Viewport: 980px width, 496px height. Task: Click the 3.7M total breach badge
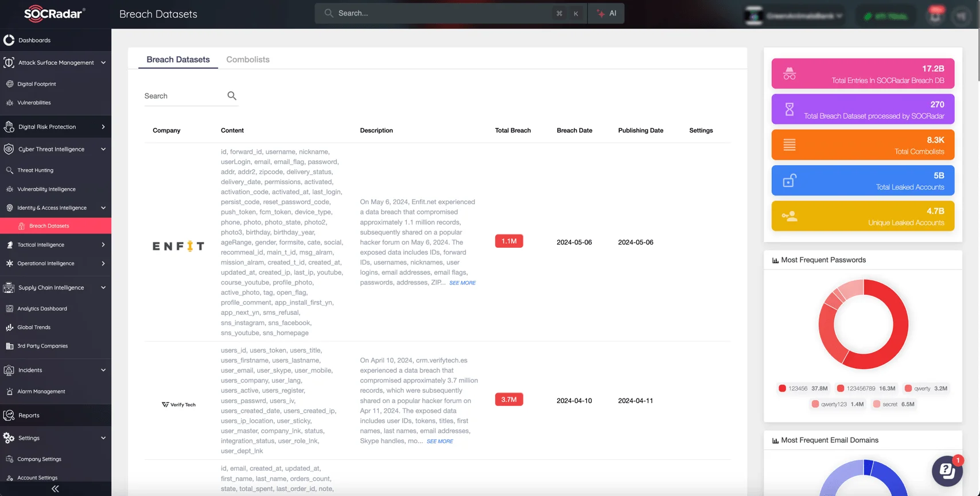pyautogui.click(x=509, y=400)
